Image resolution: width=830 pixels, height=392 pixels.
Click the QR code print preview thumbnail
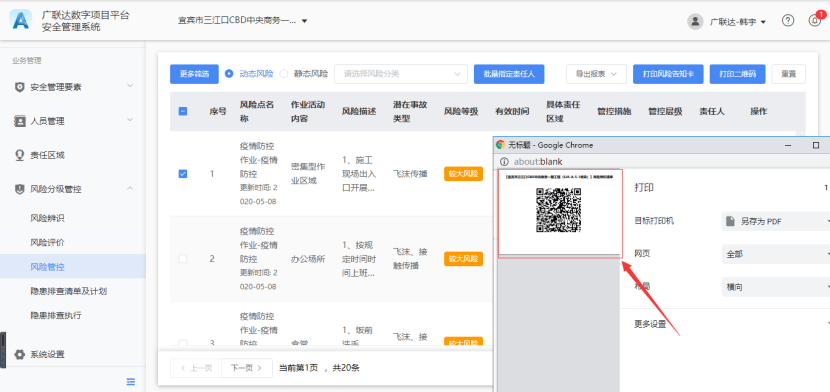tap(560, 213)
